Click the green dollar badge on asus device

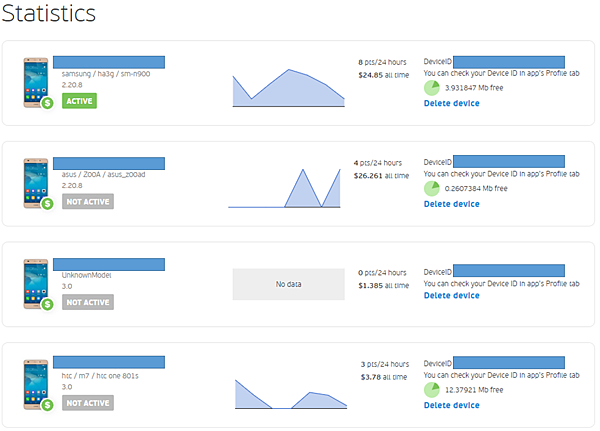47,204
